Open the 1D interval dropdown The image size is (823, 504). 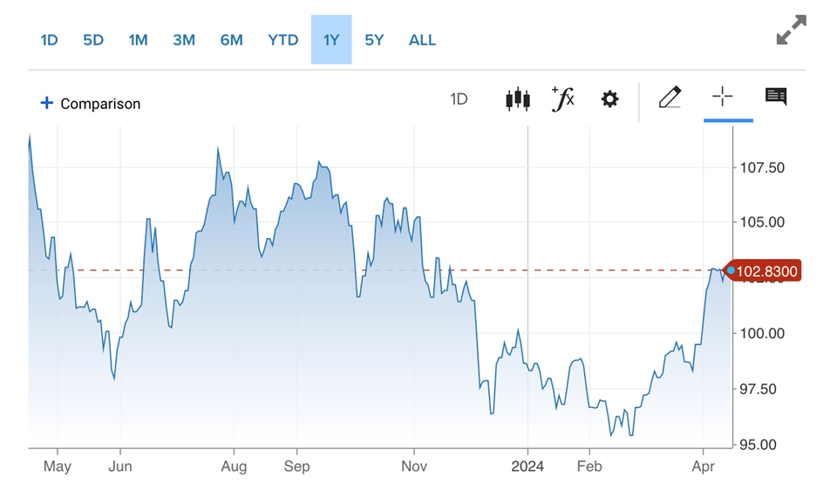point(459,99)
